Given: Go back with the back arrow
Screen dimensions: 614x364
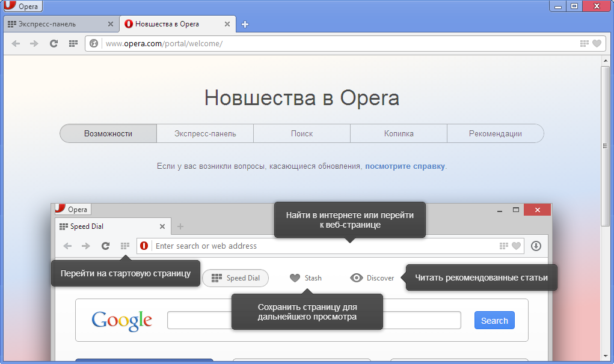Looking at the screenshot, I should click(16, 43).
